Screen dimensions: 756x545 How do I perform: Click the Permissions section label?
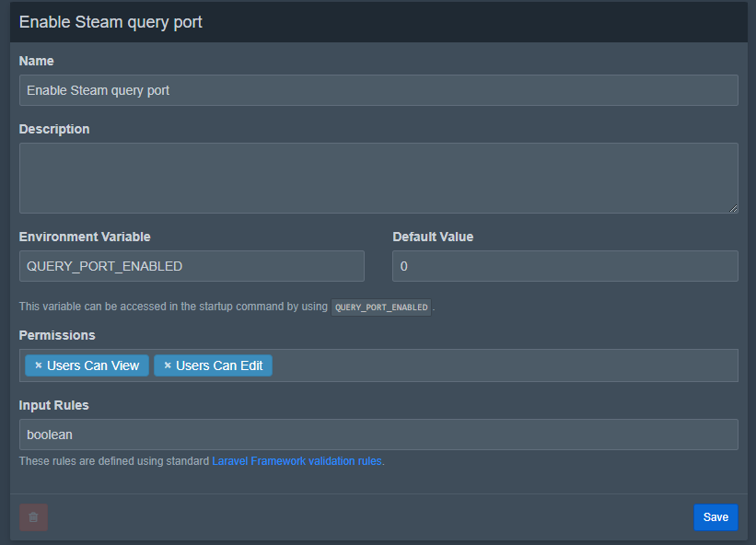(x=51, y=334)
